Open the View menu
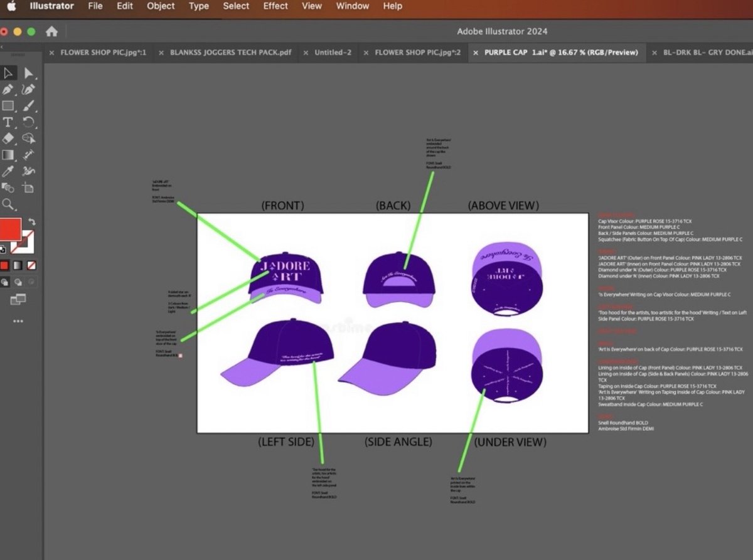 312,6
